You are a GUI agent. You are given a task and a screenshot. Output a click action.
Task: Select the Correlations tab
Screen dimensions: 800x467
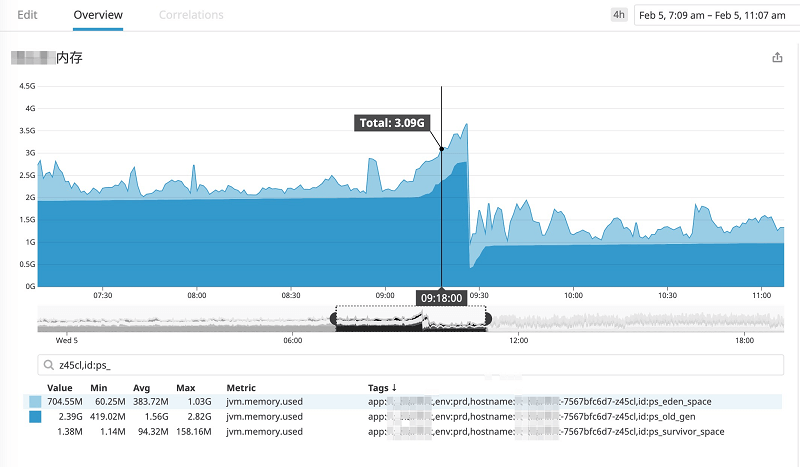[191, 15]
